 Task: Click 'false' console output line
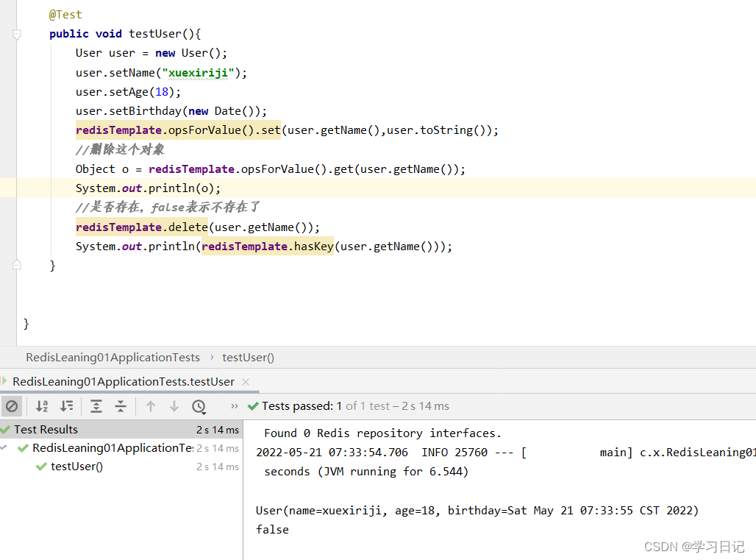coord(272,530)
